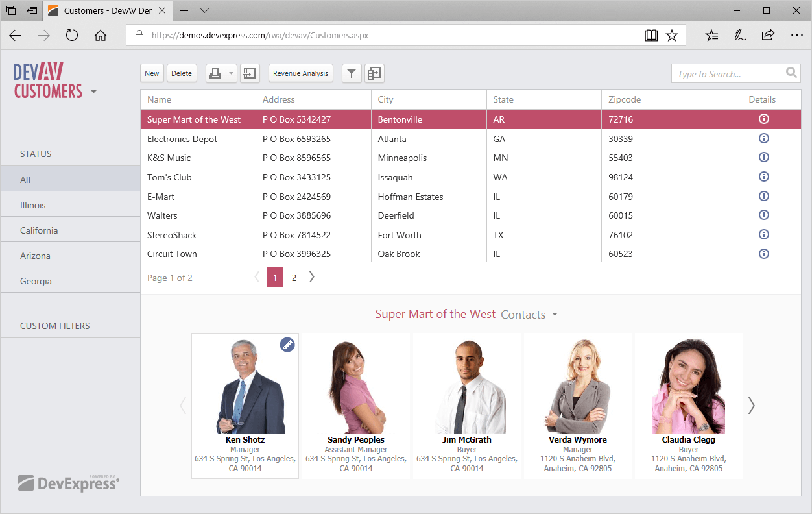Click the Type to Search input field
Viewport: 812px width, 514px height.
point(726,74)
